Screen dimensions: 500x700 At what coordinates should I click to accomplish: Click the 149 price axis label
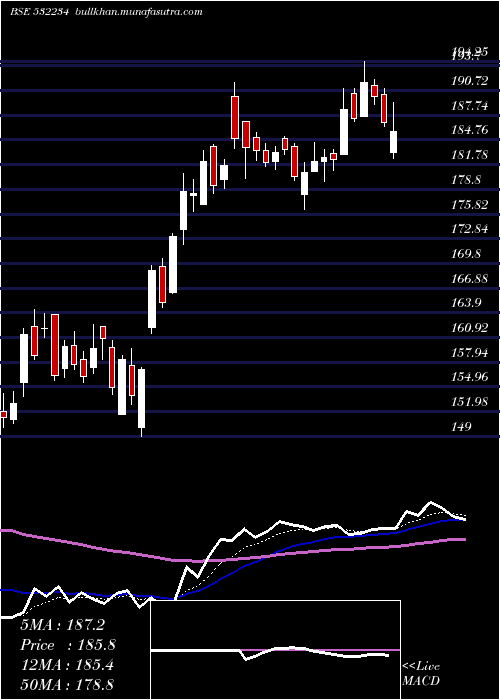click(x=461, y=427)
